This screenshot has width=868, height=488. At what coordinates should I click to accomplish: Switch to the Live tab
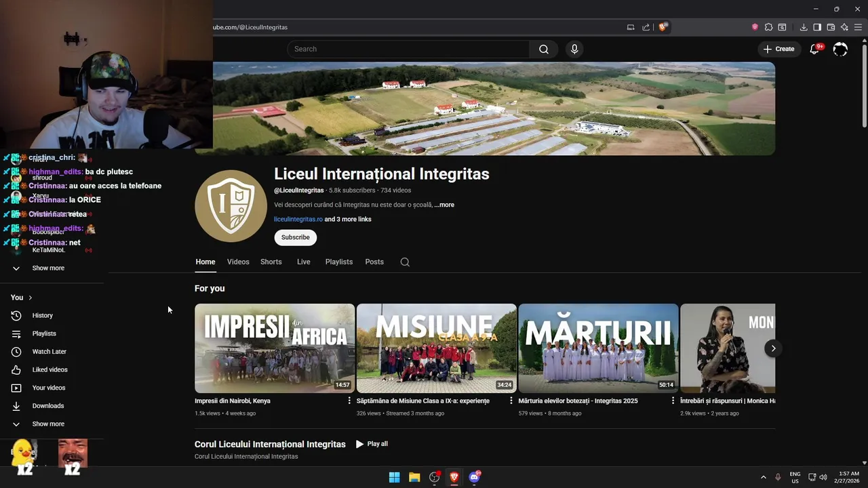[x=304, y=262]
